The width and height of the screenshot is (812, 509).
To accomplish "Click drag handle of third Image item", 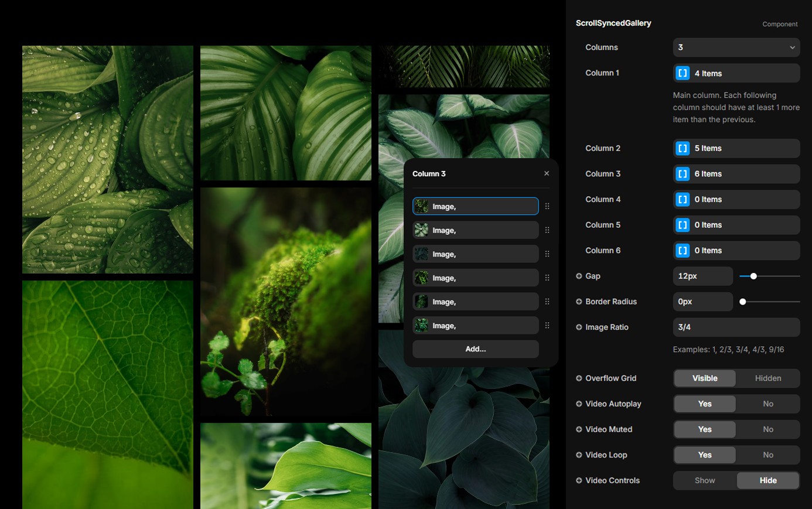I will (x=547, y=254).
